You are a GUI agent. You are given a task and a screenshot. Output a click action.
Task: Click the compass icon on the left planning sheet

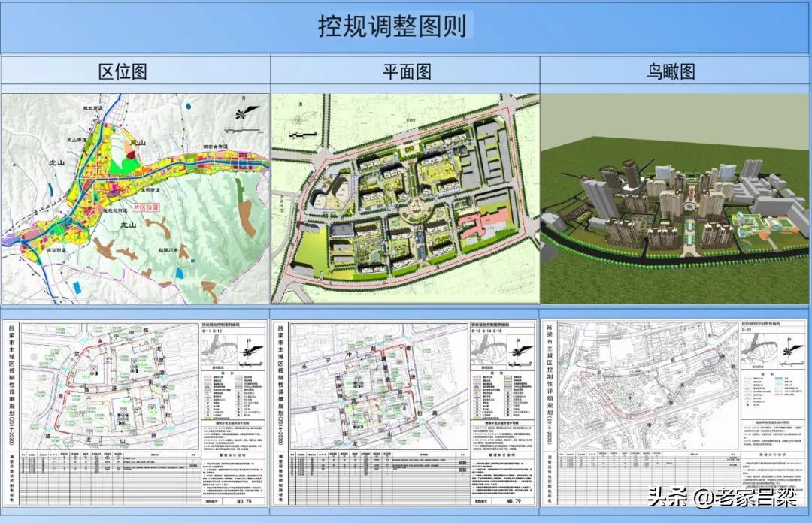(x=247, y=352)
